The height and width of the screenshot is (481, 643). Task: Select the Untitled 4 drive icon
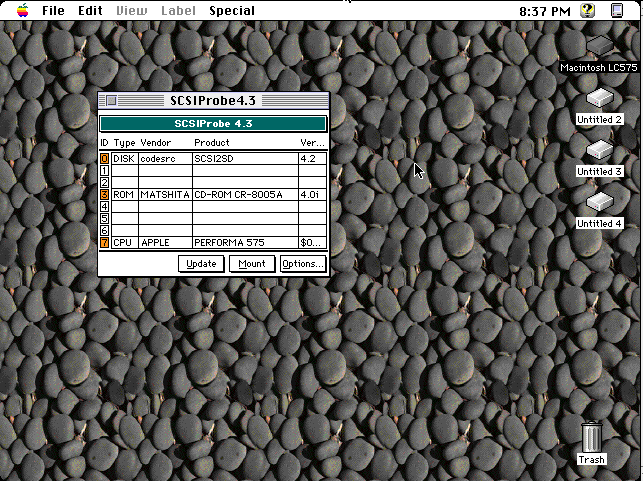point(599,202)
